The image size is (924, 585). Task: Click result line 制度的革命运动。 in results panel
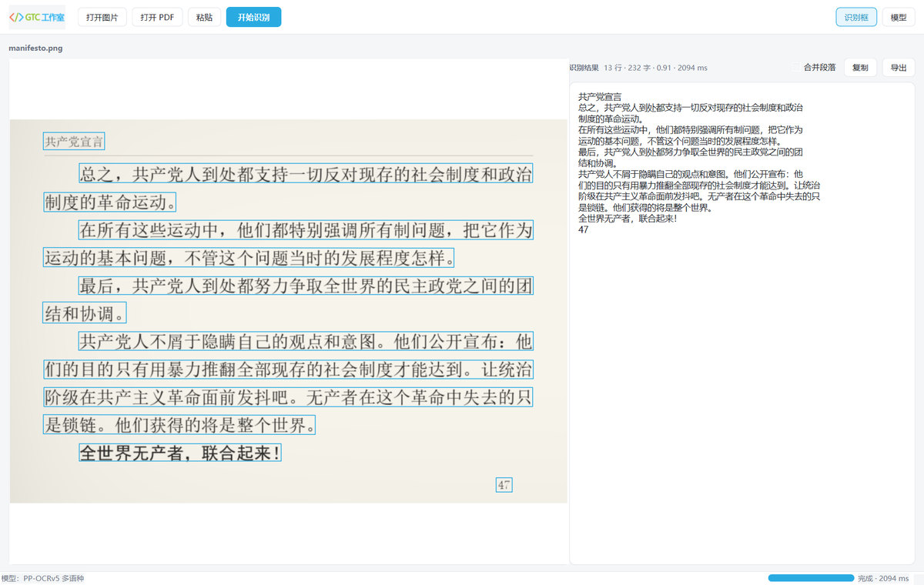[x=610, y=119]
